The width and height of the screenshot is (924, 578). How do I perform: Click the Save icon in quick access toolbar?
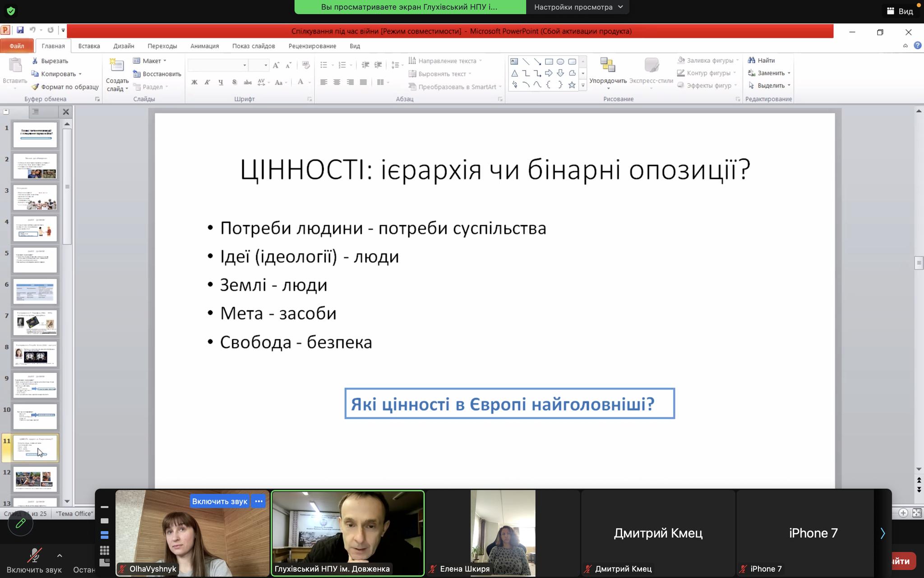pyautogui.click(x=20, y=30)
